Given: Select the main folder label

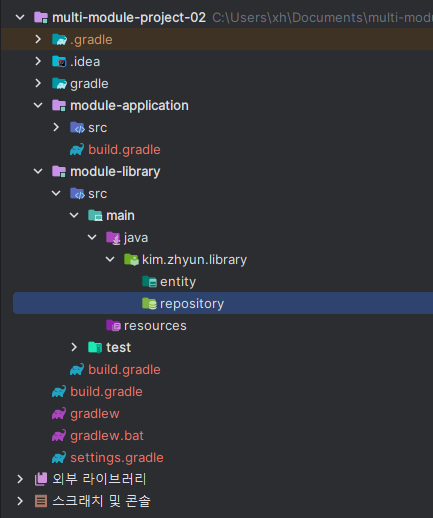Looking at the screenshot, I should pos(120,216).
